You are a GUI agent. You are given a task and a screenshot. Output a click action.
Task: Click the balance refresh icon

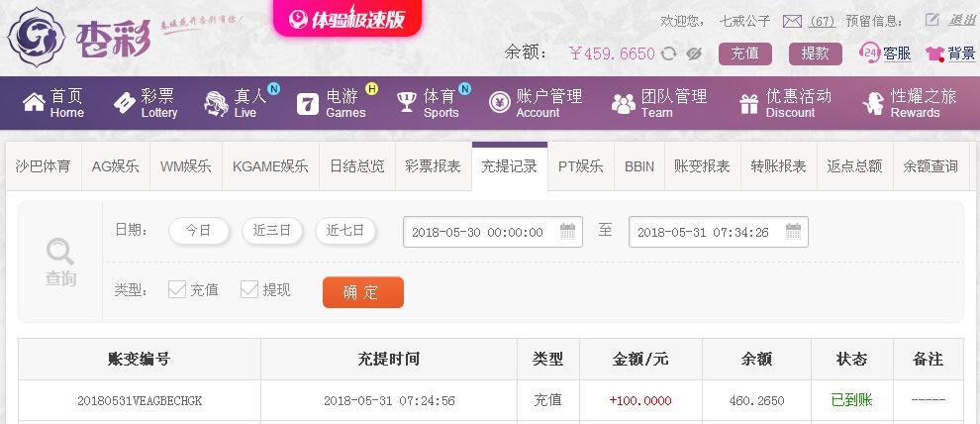coord(669,53)
